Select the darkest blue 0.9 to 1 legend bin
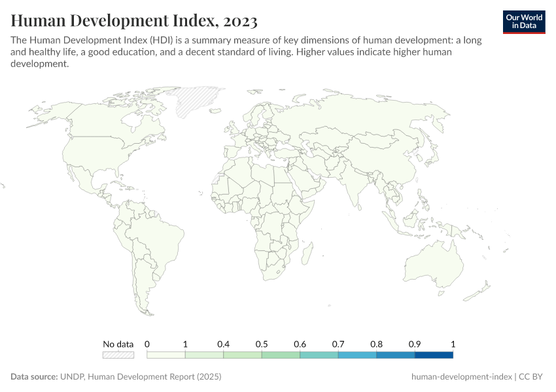The image size is (556, 392). (434, 355)
